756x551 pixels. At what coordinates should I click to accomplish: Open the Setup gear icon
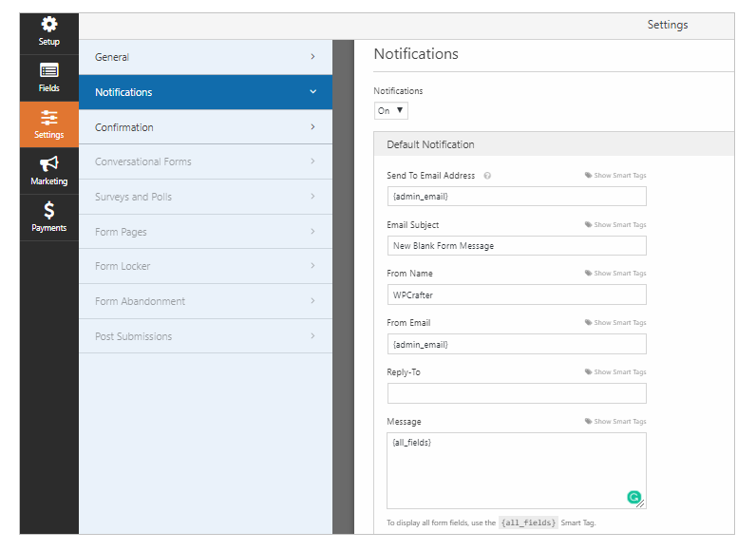[x=49, y=24]
